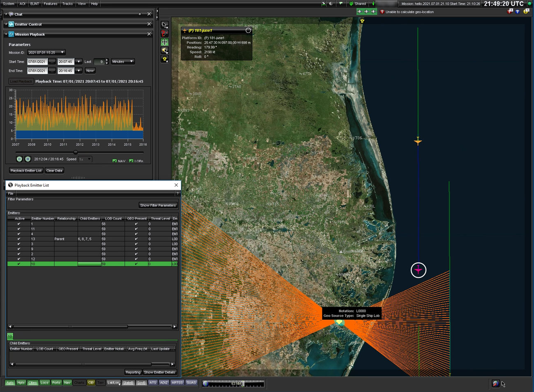Select the magenta circled aircraft on map
This screenshot has width=534, height=392.
(418, 270)
